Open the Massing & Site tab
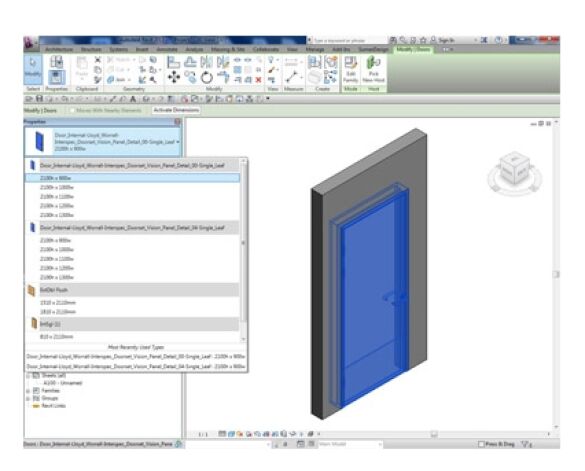Image resolution: width=585 pixels, height=471 pixels. [x=228, y=49]
